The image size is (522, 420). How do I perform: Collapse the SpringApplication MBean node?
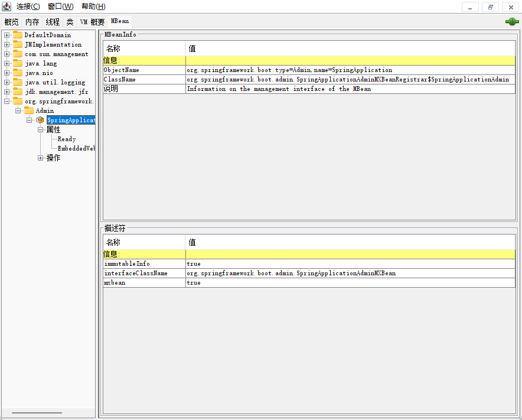coord(30,120)
